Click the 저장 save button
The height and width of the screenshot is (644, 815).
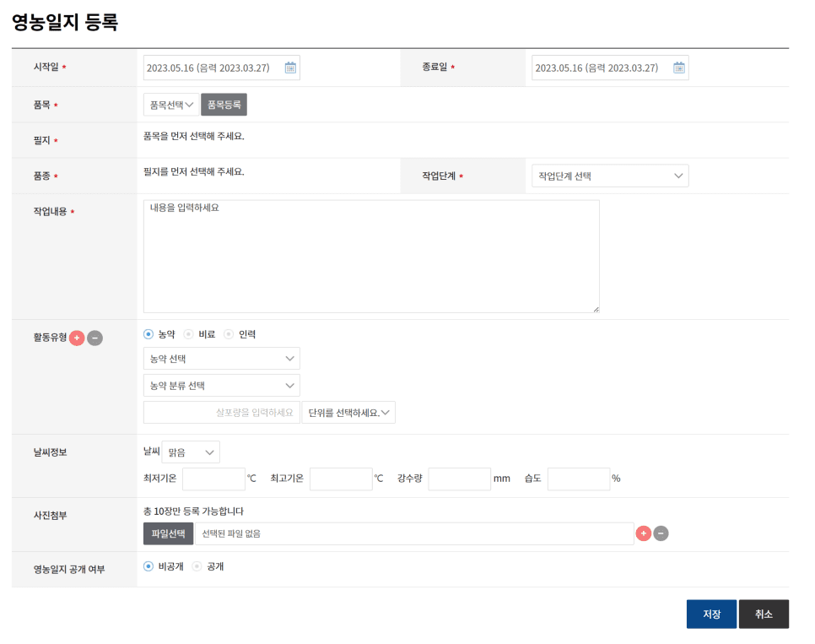710,614
